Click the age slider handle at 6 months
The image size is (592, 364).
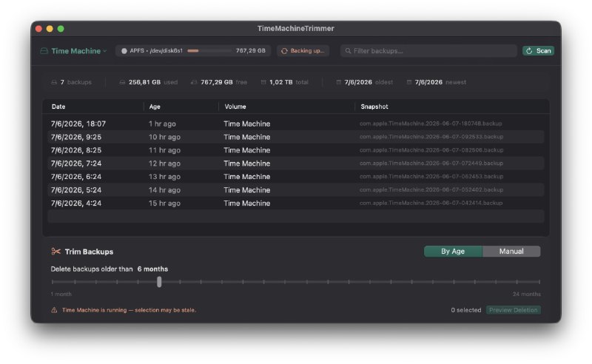tap(159, 282)
